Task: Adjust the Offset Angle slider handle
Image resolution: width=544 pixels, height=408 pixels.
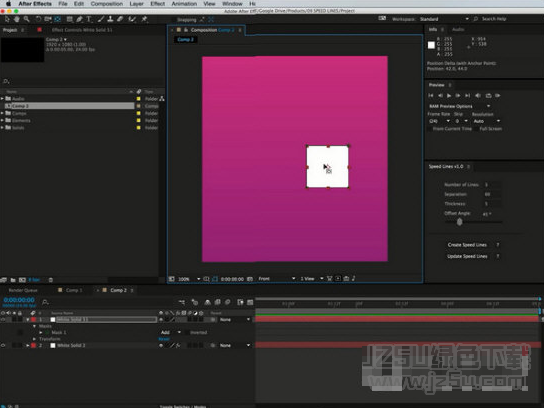Action: coord(460,222)
